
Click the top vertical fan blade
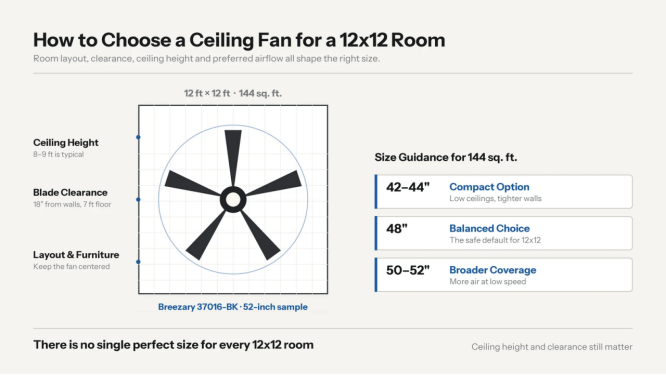[233, 158]
